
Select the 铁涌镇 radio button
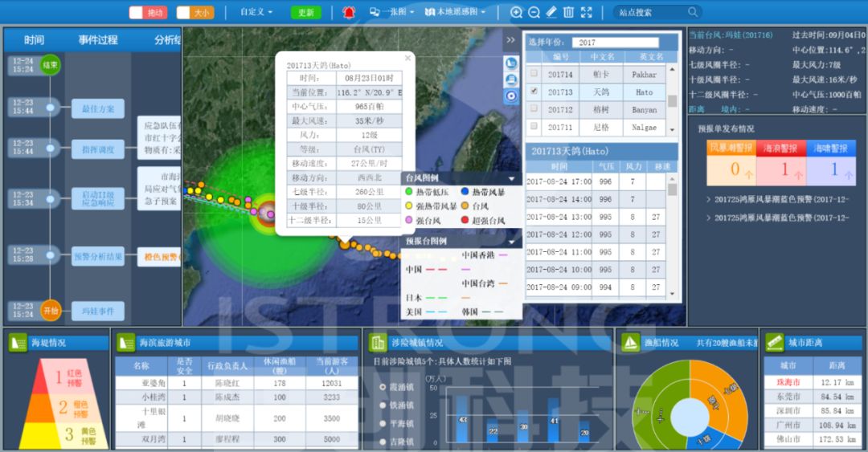[381, 405]
